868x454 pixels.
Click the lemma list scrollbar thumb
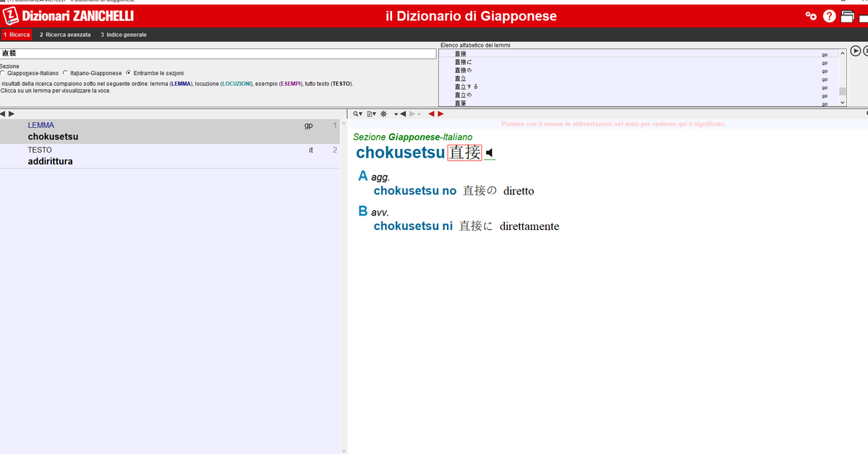pos(842,91)
